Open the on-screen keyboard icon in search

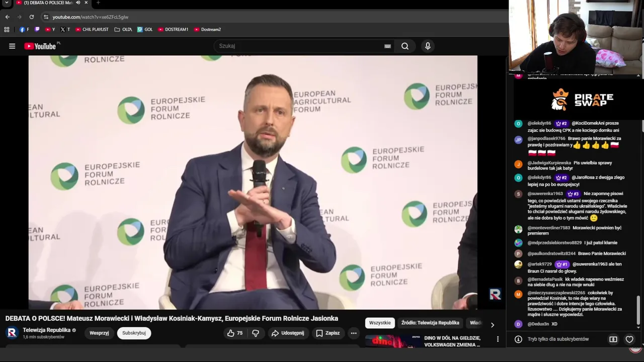[387, 46]
